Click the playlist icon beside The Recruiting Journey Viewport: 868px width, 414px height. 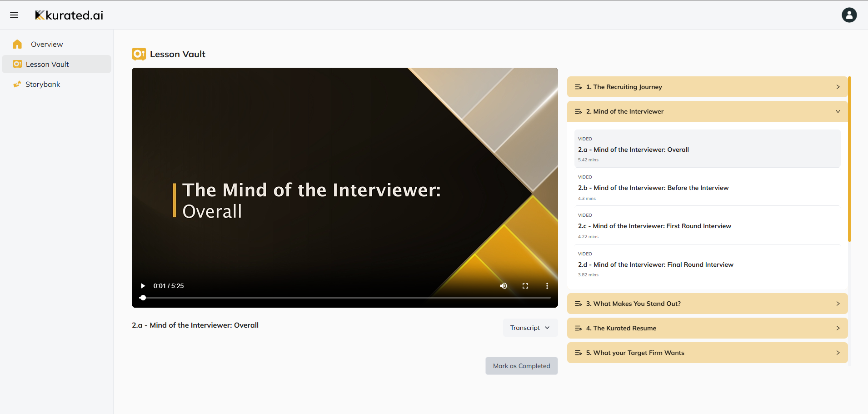coord(578,87)
